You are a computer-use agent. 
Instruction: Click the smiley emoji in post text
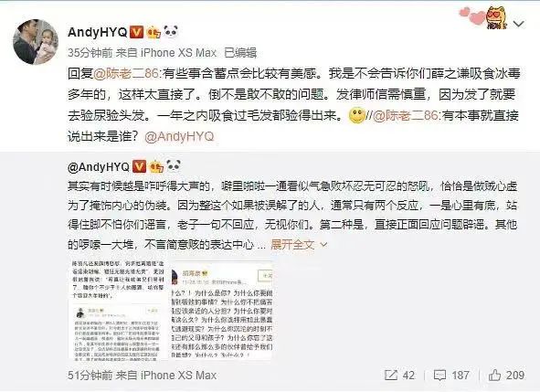[356, 116]
